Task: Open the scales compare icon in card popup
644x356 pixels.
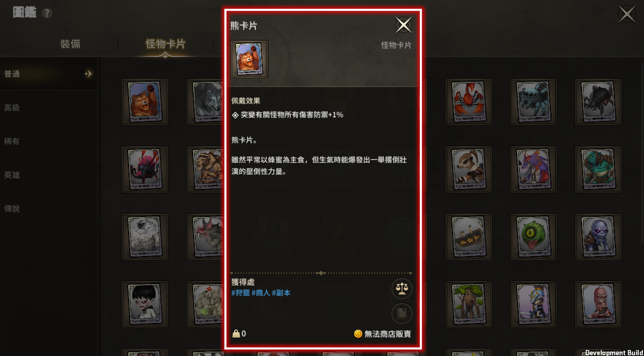Action: 402,288
